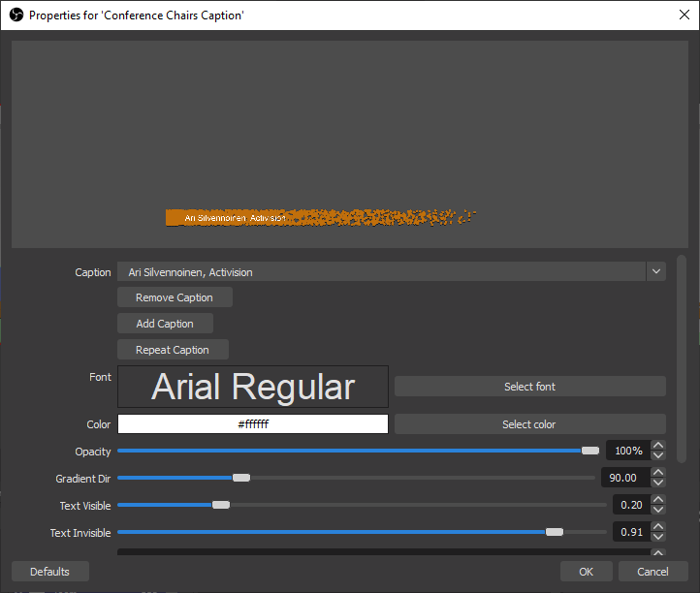Image resolution: width=700 pixels, height=593 pixels.
Task: Click the Text Invisible 0.91 value field
Action: pyautogui.click(x=629, y=532)
